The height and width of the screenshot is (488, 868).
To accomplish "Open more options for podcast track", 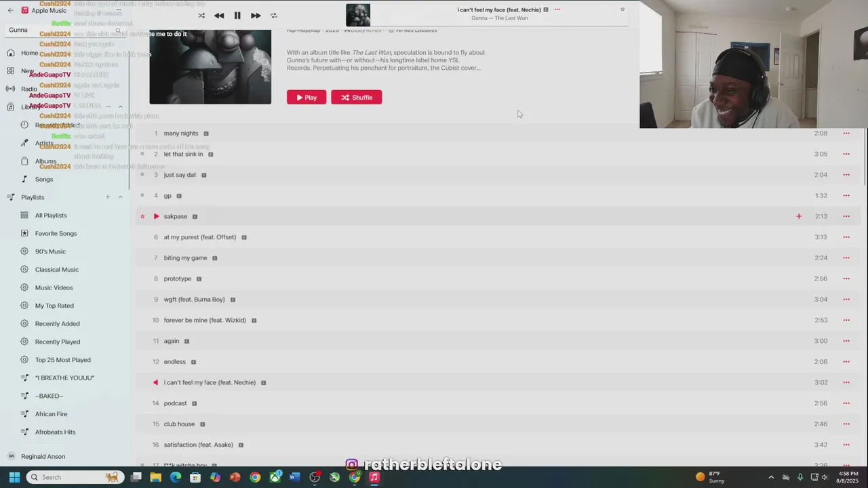I will (x=846, y=403).
